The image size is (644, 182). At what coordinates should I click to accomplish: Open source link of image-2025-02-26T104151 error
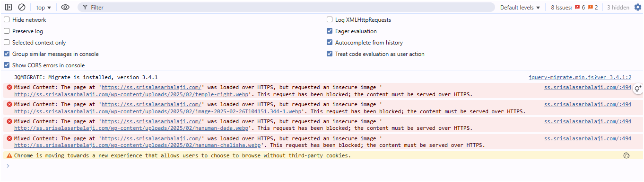[x=588, y=104]
